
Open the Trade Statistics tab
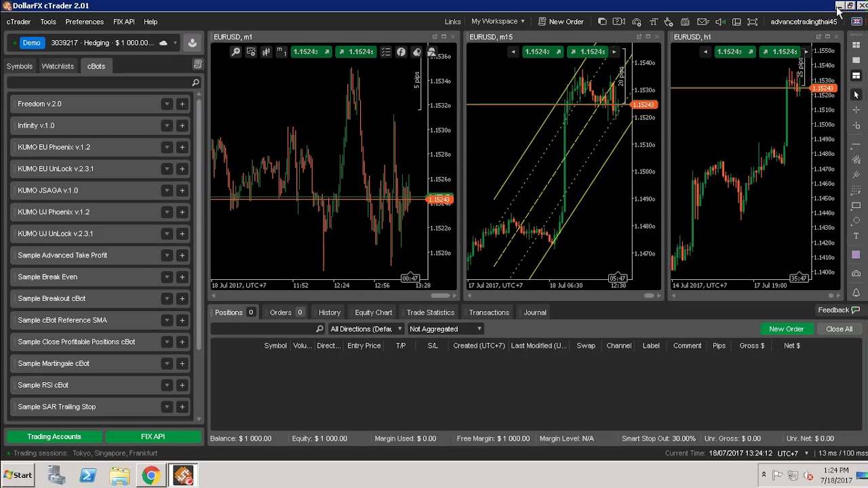click(431, 312)
